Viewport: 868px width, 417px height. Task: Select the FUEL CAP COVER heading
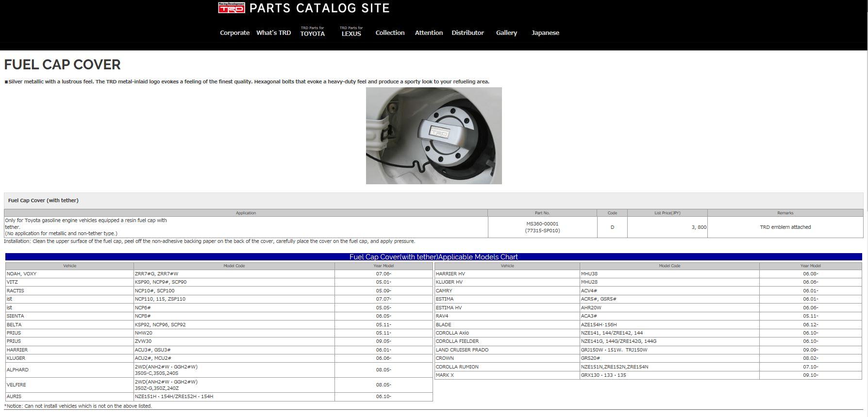coord(62,64)
